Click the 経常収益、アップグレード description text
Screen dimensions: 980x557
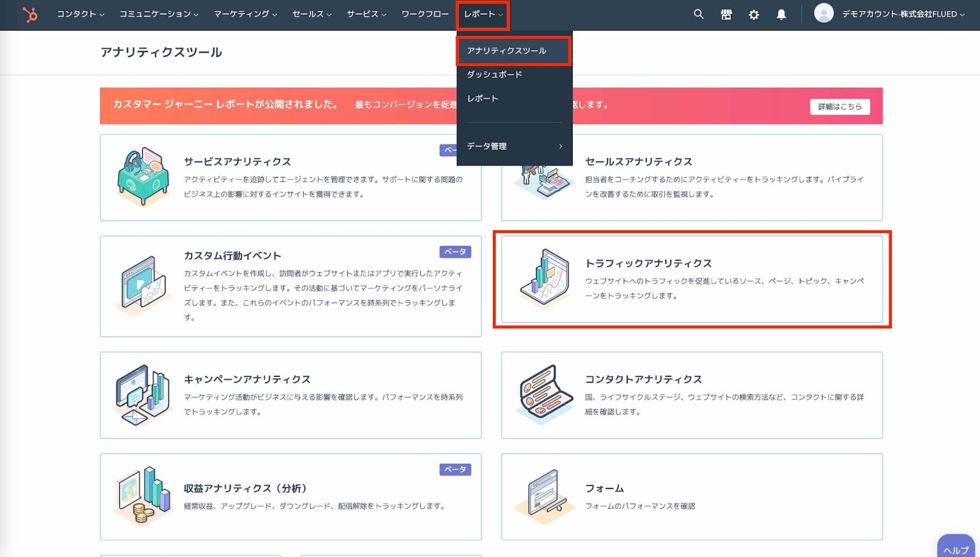tap(315, 506)
